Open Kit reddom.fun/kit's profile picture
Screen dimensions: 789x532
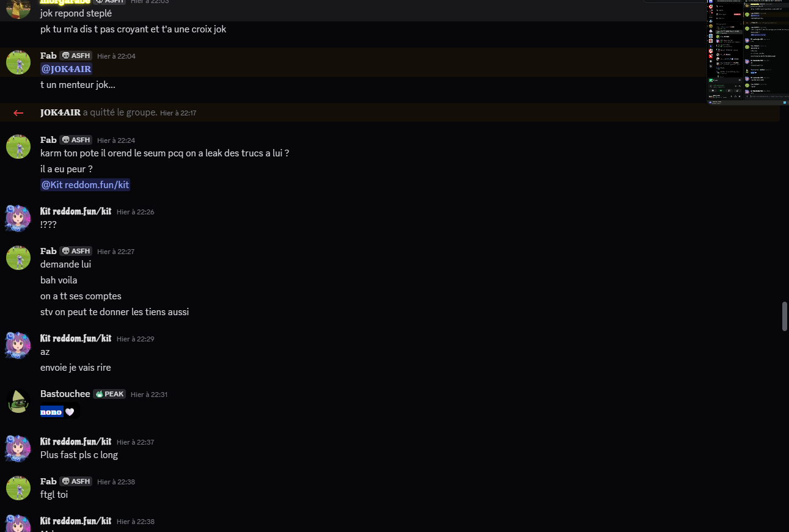[x=18, y=217]
